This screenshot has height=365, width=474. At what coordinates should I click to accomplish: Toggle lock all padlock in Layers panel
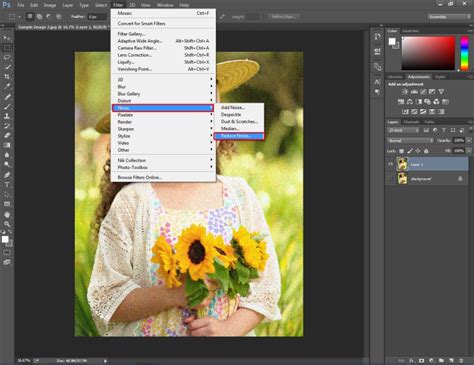pos(426,151)
